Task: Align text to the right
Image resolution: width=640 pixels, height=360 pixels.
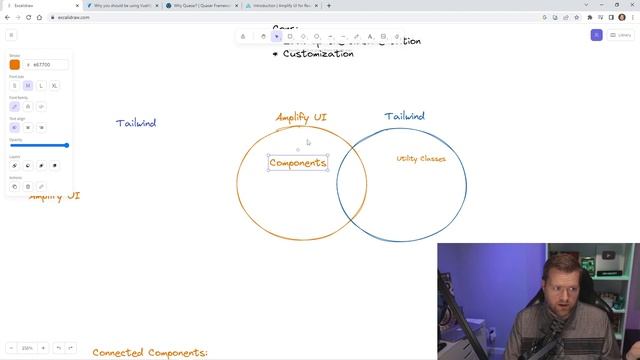Action: tap(41, 128)
